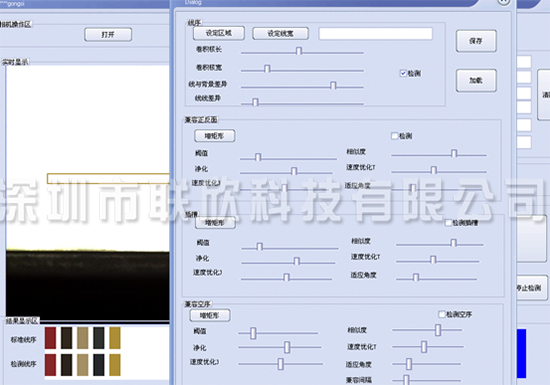The height and width of the screenshot is (385, 550).
Task: Click the 设定线宽 button
Action: (280, 33)
